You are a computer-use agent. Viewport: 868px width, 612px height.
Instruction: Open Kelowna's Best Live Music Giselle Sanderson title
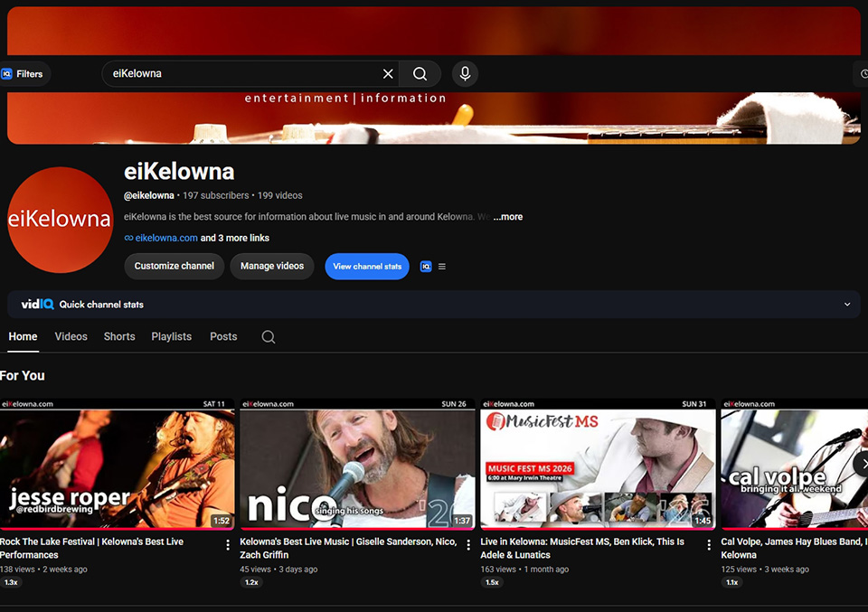[x=348, y=549]
